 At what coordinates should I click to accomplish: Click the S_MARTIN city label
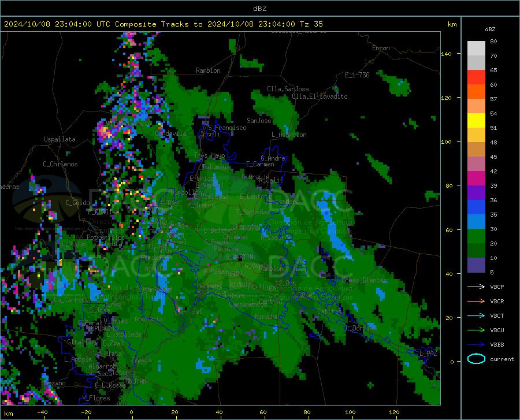tap(239, 257)
